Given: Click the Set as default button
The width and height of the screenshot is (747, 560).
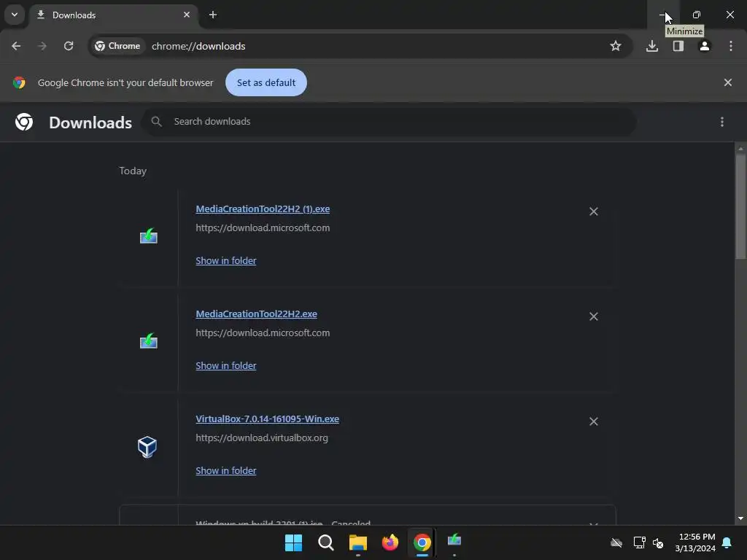Looking at the screenshot, I should [266, 82].
